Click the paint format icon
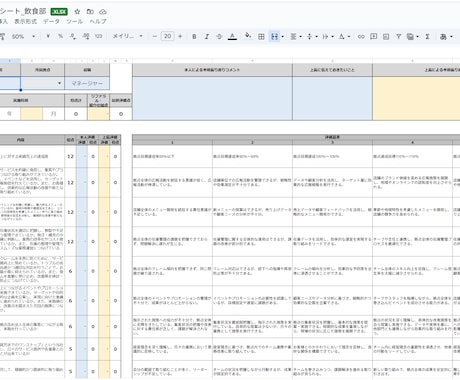The width and height of the screenshot is (460, 380). [x=2, y=36]
